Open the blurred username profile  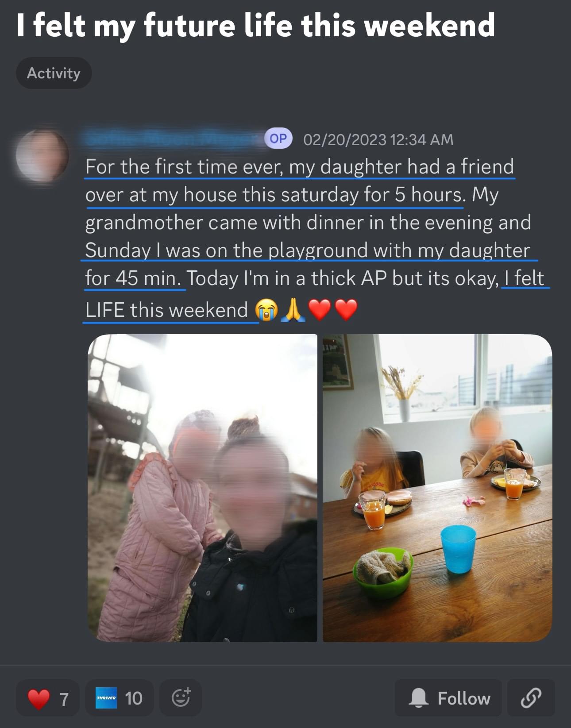pos(173,139)
